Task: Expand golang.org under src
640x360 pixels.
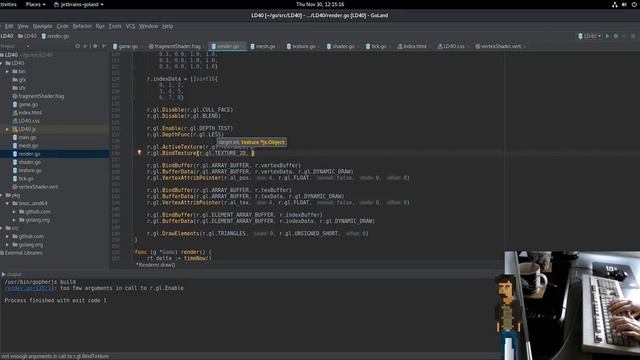Action: coord(7,245)
